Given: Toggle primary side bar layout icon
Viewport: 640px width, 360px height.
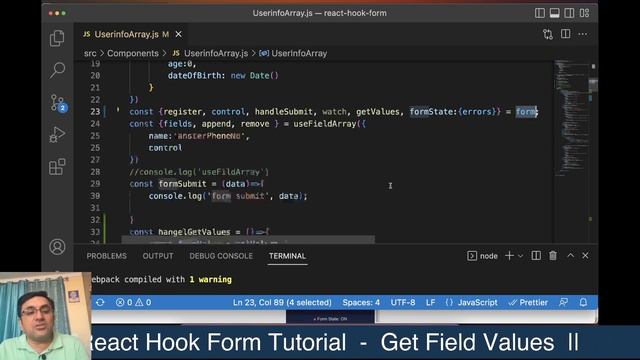Looking at the screenshot, I should tap(540, 13).
